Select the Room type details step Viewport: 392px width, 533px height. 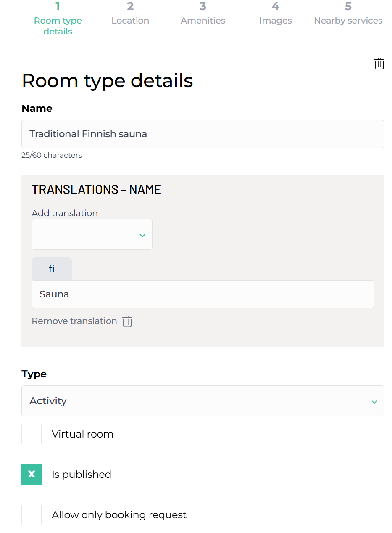point(58,26)
